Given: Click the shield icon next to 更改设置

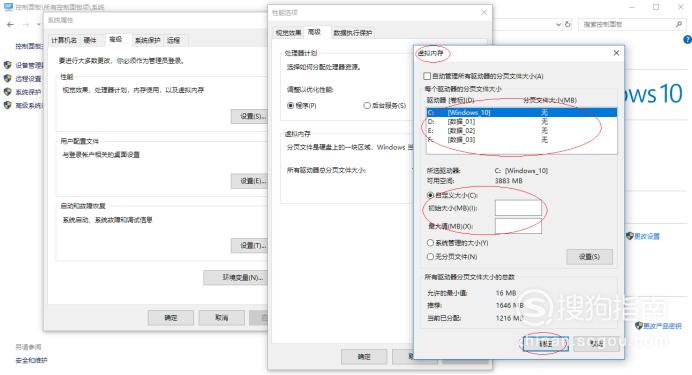Looking at the screenshot, I should (630, 236).
